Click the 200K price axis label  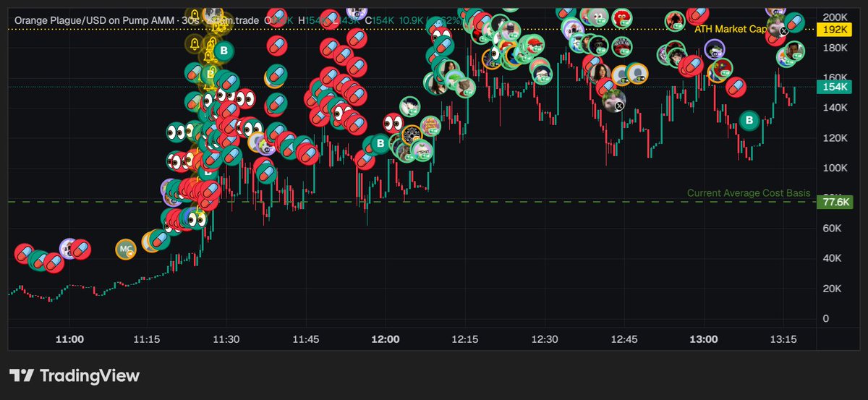coord(835,17)
